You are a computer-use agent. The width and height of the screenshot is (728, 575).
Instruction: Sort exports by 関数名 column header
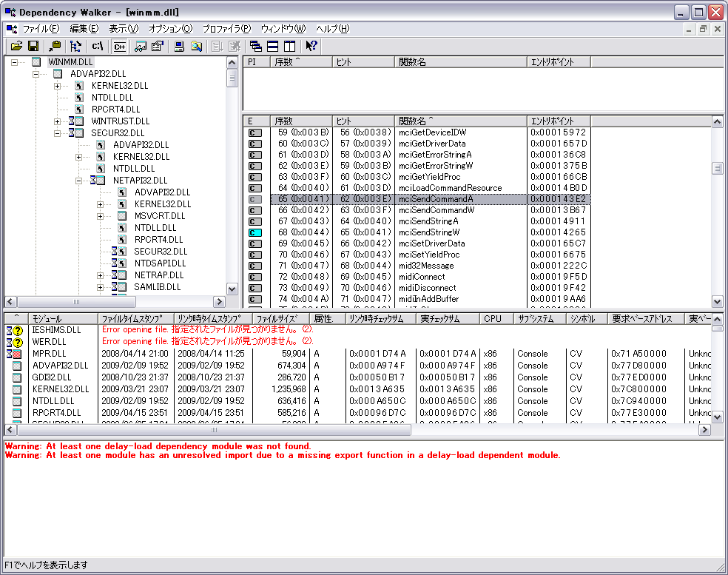(x=461, y=121)
